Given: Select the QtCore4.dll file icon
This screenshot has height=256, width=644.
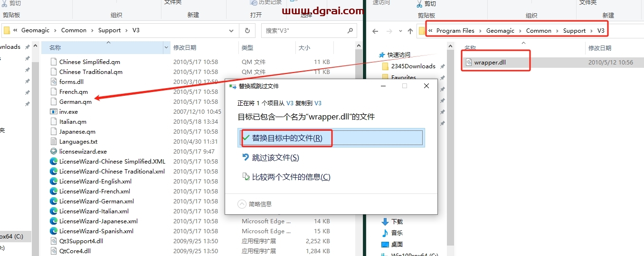Looking at the screenshot, I should [x=54, y=251].
